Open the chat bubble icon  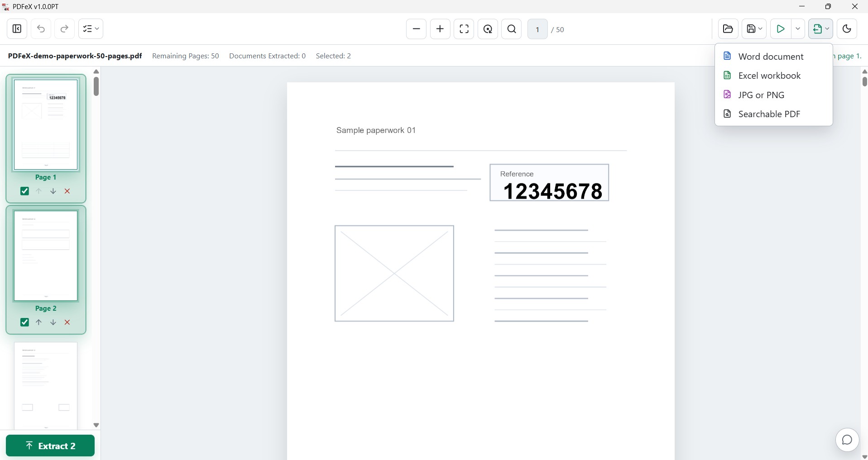pyautogui.click(x=847, y=440)
